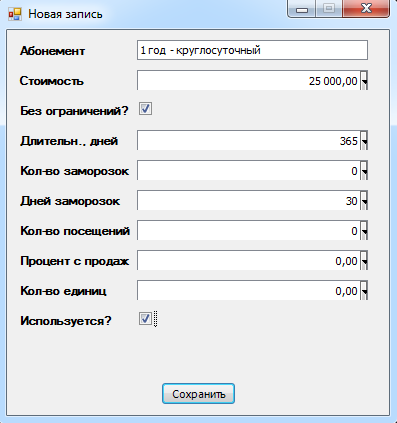Viewport: 397px width, 423px height.
Task: Open the Процент с продаж dropdown arrow
Action: (x=364, y=261)
